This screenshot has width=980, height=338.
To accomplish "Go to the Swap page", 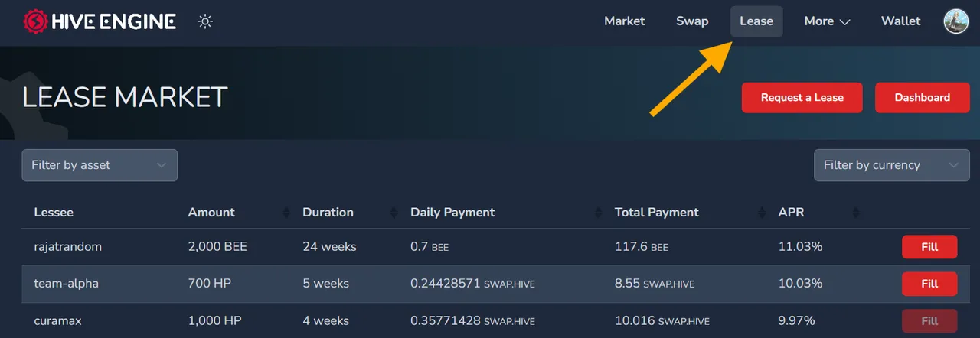I will [x=692, y=21].
